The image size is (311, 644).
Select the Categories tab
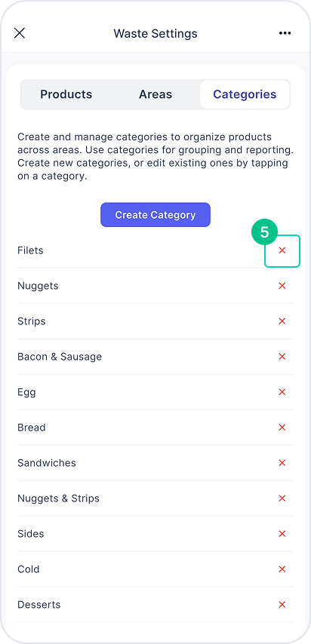[245, 94]
